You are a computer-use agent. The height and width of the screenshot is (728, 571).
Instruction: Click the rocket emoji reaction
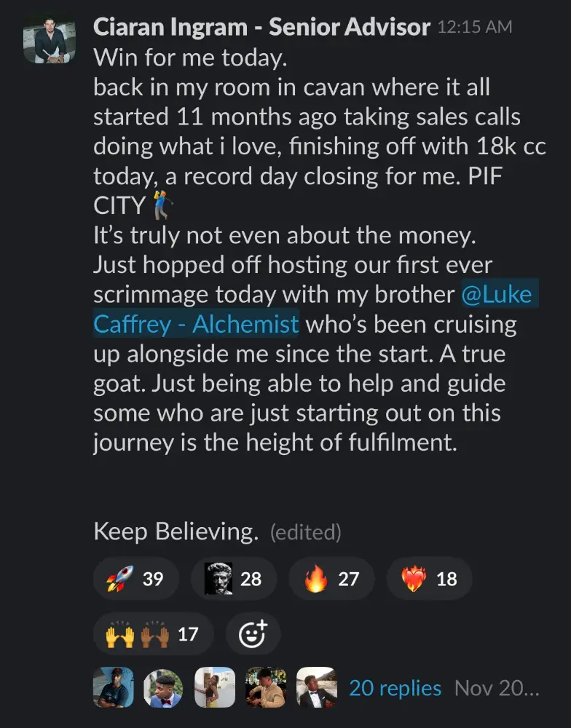tap(136, 579)
